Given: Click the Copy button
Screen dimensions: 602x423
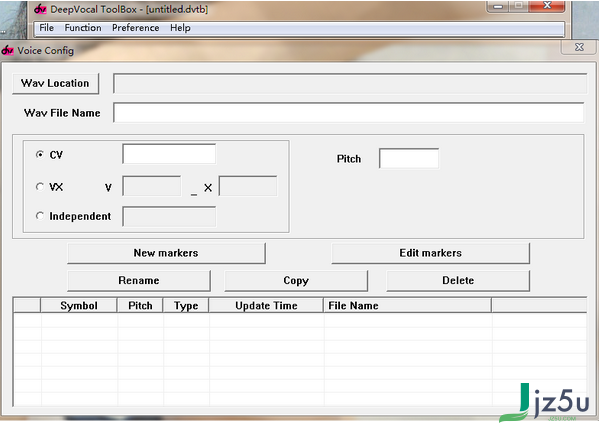Looking at the screenshot, I should [x=296, y=281].
